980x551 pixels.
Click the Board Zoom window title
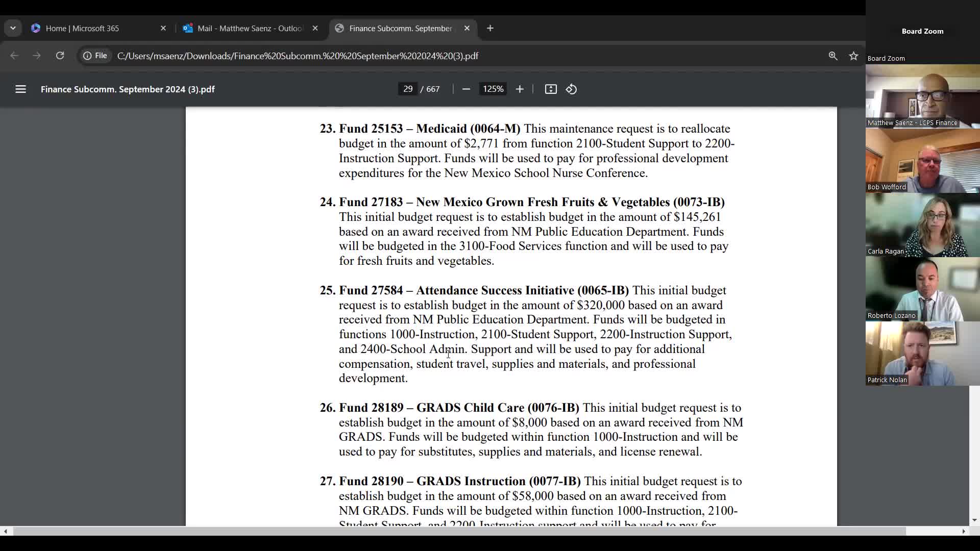pyautogui.click(x=922, y=31)
